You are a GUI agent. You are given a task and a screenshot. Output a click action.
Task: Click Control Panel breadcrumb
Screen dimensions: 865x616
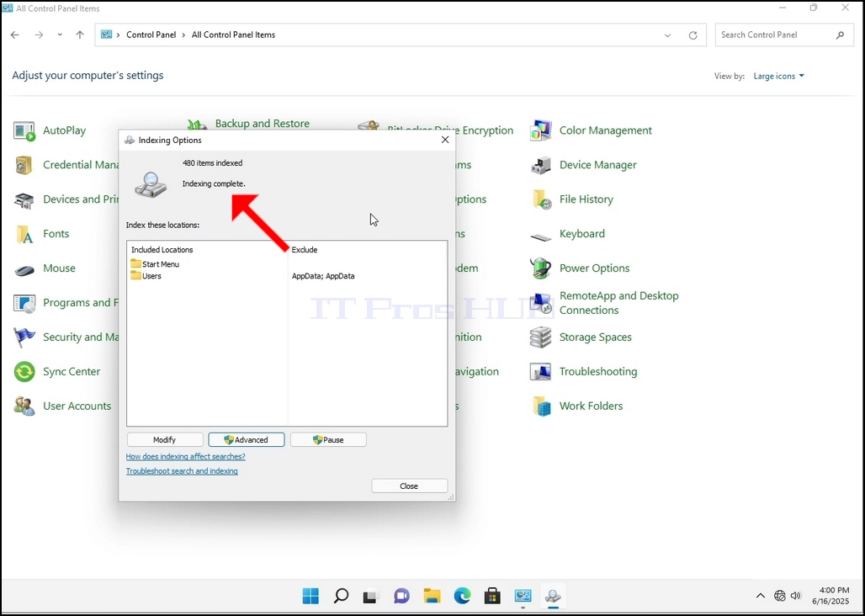pos(151,35)
